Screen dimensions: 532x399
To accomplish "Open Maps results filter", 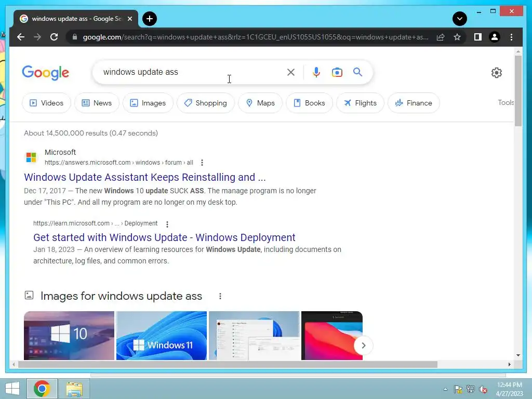I will [x=260, y=103].
